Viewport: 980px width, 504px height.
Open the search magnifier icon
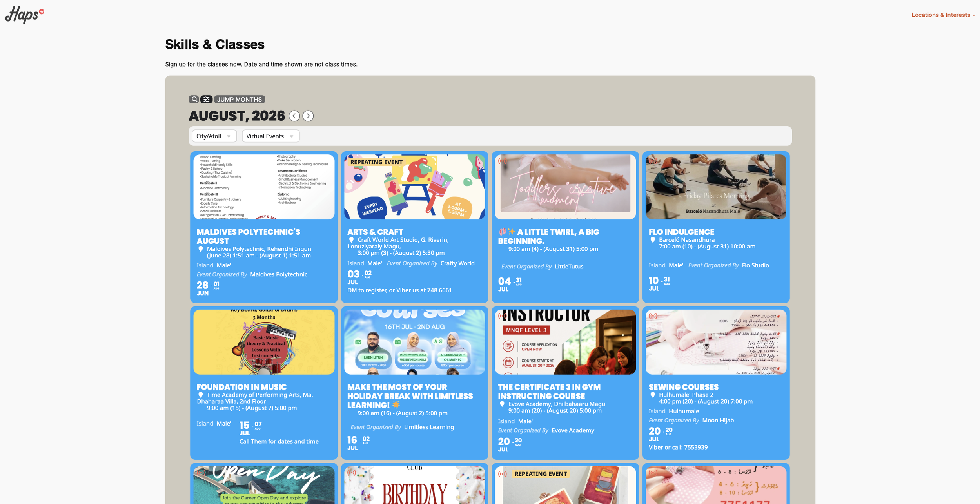[194, 100]
